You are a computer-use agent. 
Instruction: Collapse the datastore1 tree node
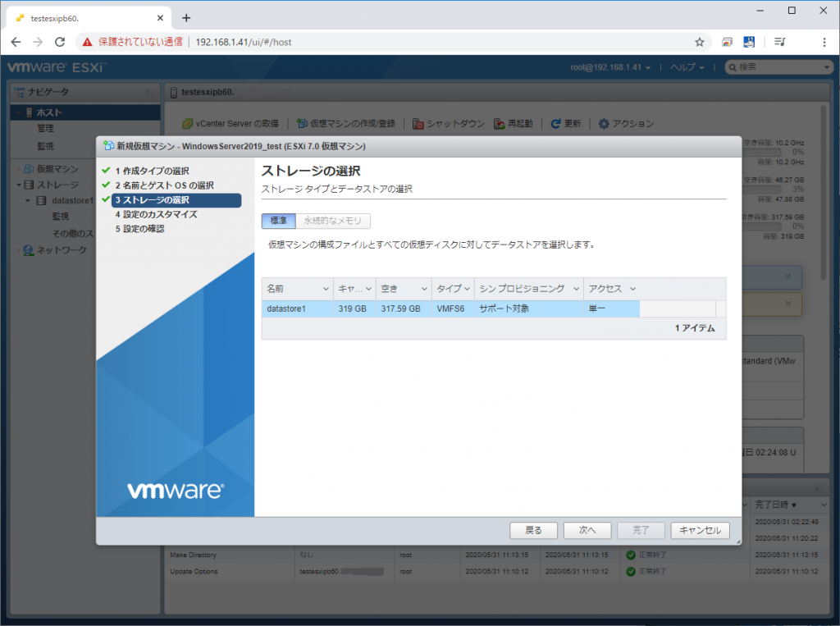click(x=28, y=201)
